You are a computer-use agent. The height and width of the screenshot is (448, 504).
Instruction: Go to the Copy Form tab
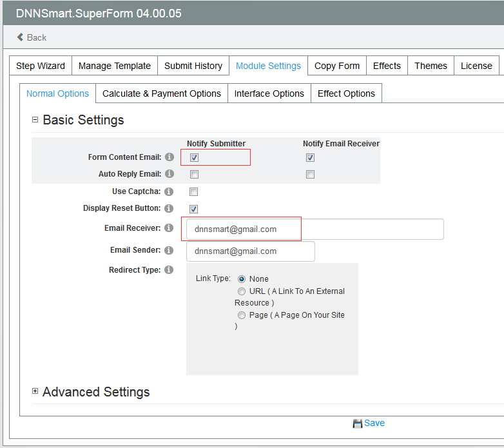[337, 66]
